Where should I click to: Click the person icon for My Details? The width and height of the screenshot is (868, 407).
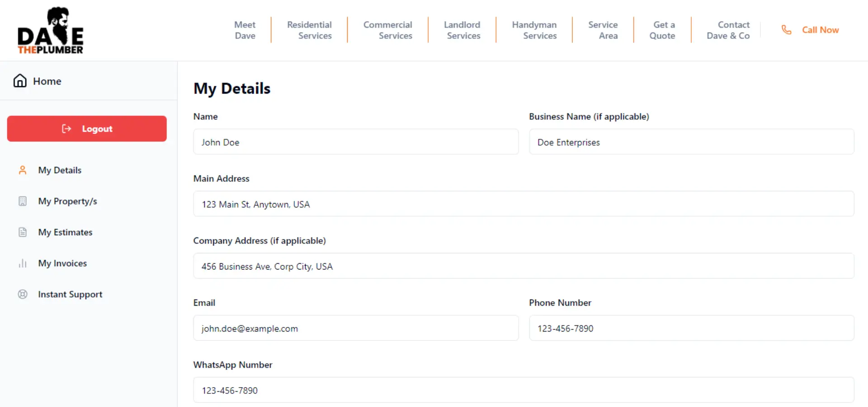pos(23,170)
